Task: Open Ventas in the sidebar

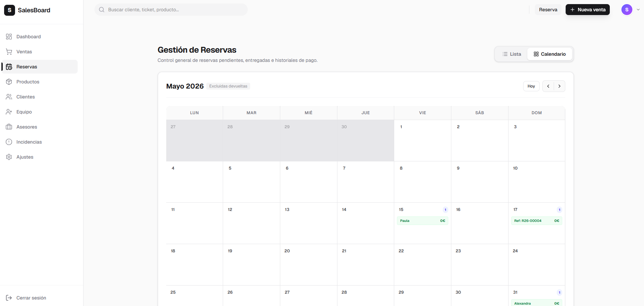Action: click(x=40, y=52)
